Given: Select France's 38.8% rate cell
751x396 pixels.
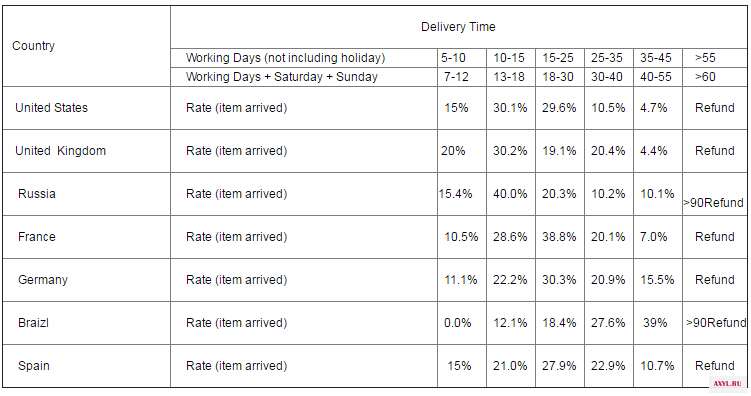Looking at the screenshot, I should [x=559, y=237].
